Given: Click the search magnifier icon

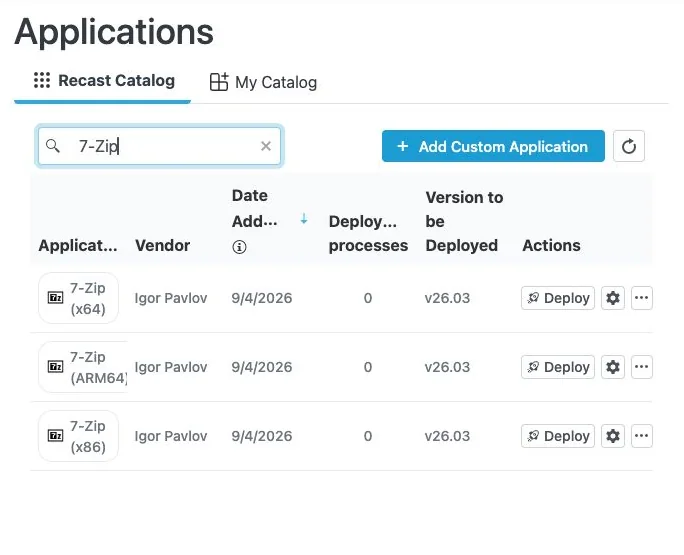Looking at the screenshot, I should (x=53, y=146).
